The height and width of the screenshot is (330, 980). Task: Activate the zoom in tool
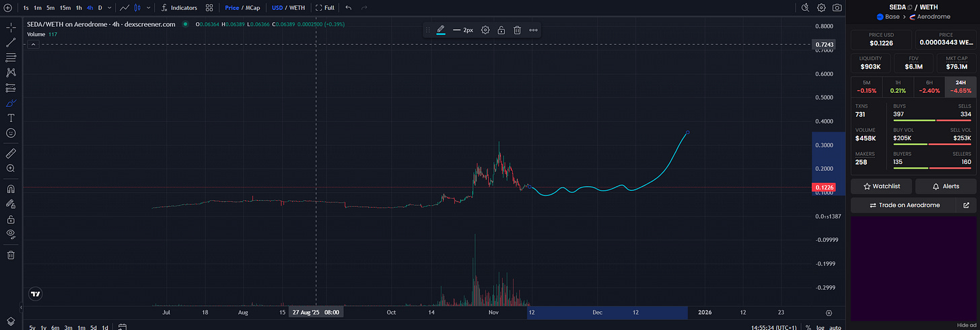(11, 168)
